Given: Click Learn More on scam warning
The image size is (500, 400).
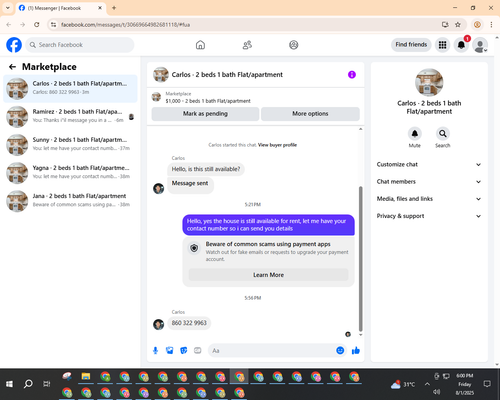Looking at the screenshot, I should (268, 275).
